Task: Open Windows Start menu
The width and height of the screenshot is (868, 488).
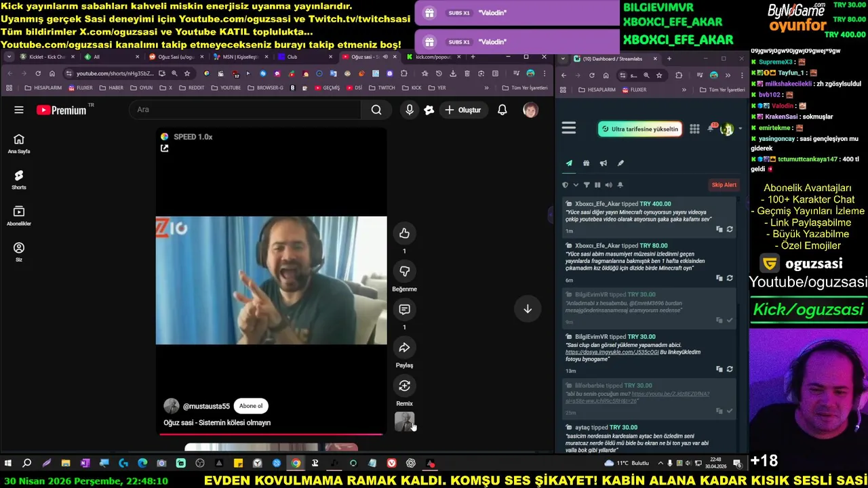Action: click(x=8, y=464)
